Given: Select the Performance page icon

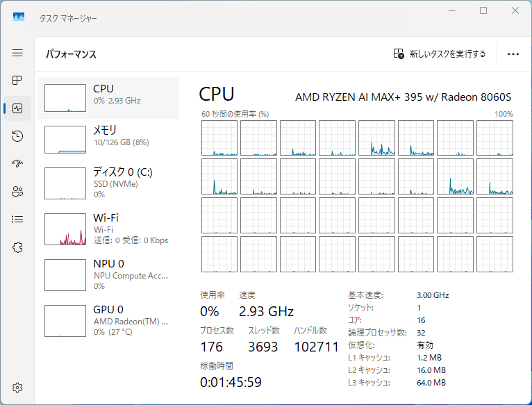Looking at the screenshot, I should [17, 108].
